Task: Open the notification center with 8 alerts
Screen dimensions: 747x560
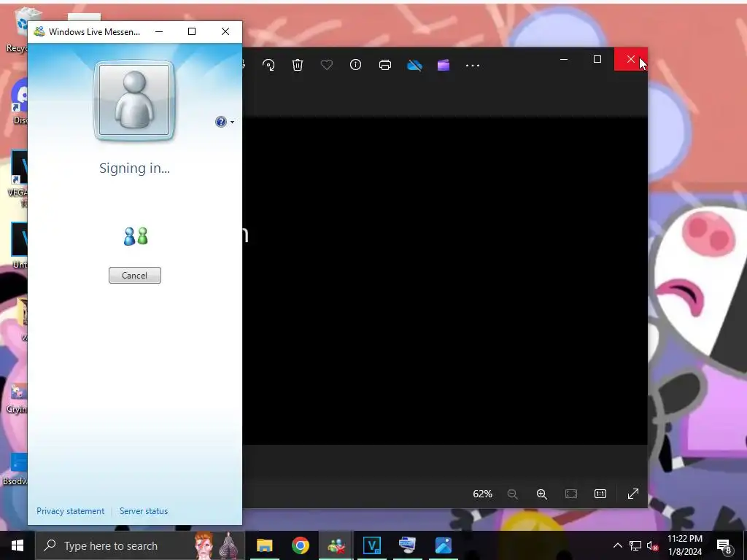Action: point(724,545)
